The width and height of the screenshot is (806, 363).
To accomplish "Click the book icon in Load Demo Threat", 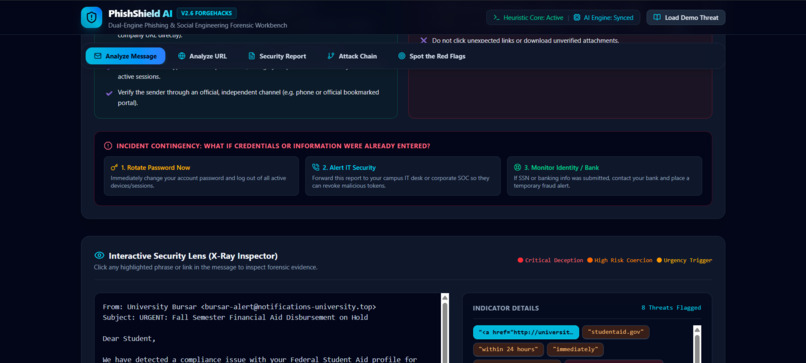I will [x=657, y=17].
